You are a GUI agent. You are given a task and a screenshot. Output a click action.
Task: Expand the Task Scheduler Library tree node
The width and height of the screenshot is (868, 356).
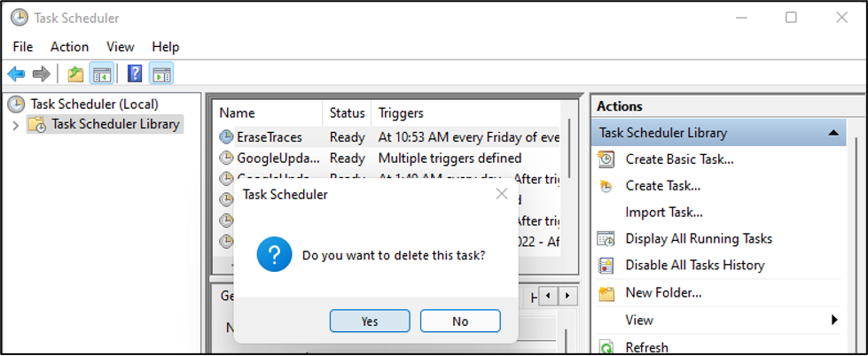click(14, 125)
